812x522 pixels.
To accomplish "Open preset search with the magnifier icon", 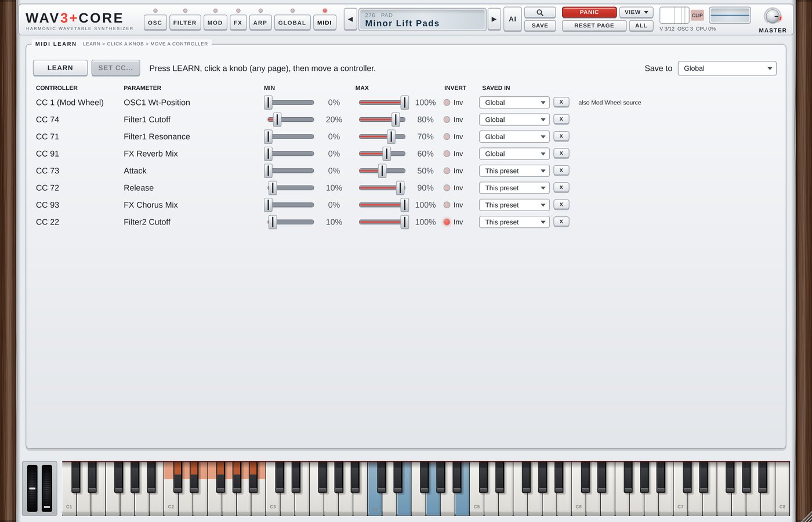I will click(x=540, y=12).
